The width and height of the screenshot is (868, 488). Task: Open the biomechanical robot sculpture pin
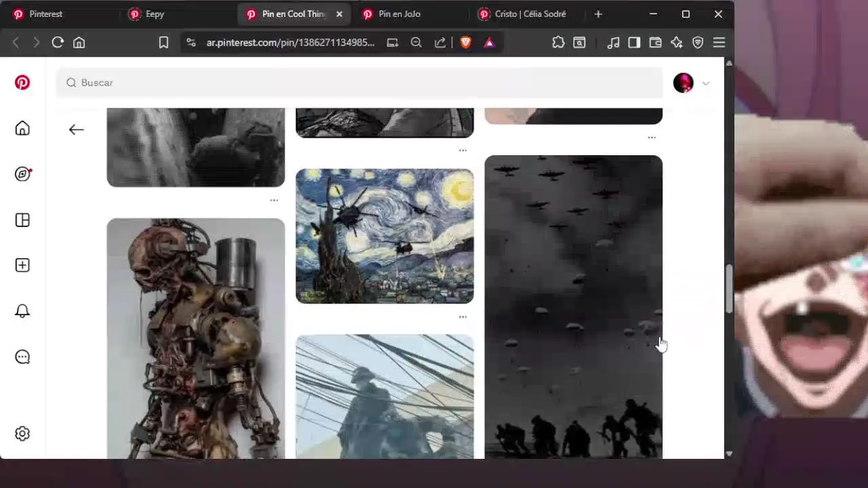pos(195,338)
